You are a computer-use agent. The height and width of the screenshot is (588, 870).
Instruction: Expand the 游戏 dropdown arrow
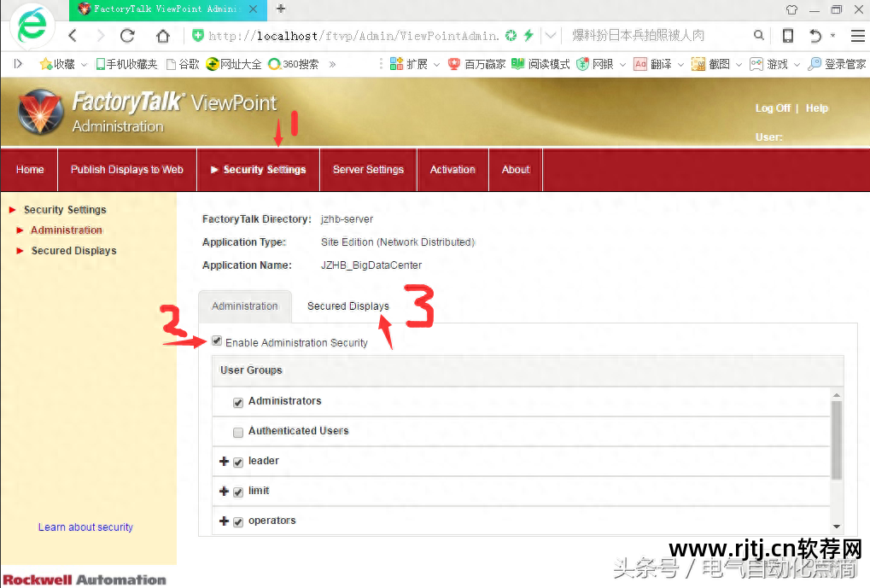click(797, 65)
